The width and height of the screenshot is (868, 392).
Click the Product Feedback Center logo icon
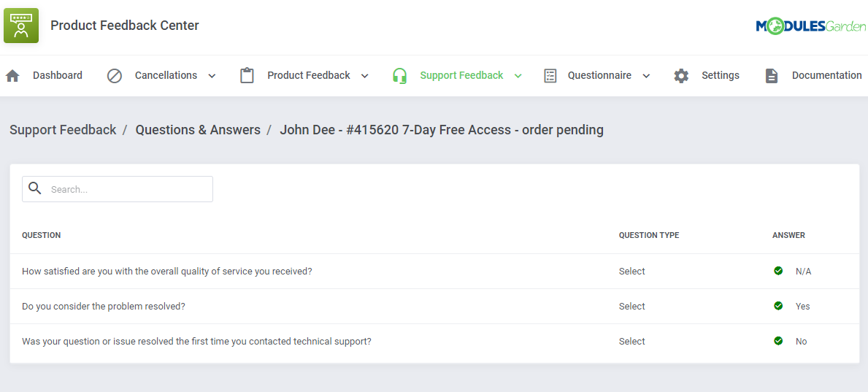tap(21, 26)
